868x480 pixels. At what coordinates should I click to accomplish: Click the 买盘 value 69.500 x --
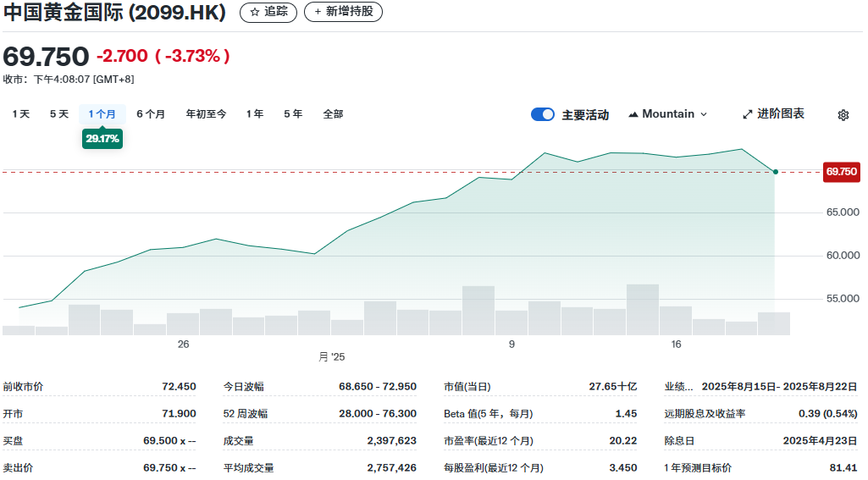pos(169,441)
